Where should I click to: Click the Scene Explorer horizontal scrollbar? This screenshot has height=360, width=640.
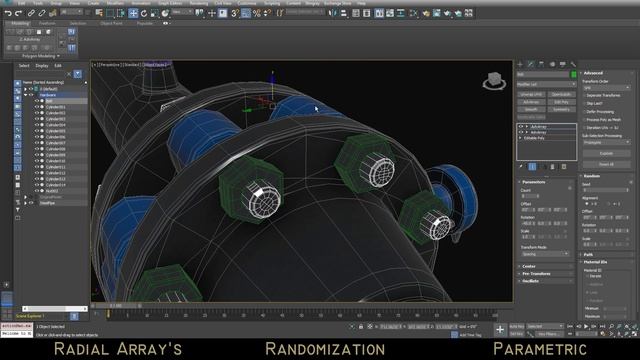(55, 309)
